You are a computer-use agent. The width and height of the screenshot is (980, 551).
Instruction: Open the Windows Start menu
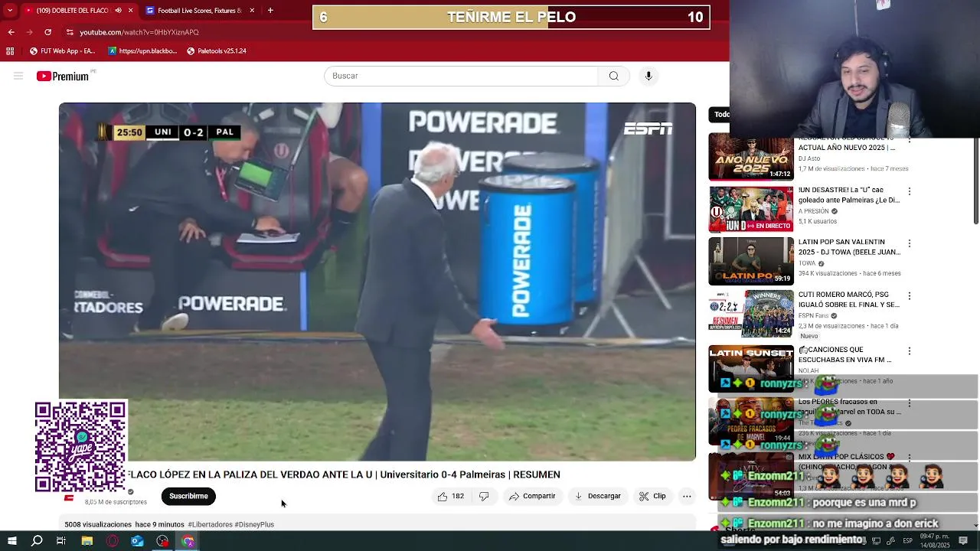tap(11, 541)
